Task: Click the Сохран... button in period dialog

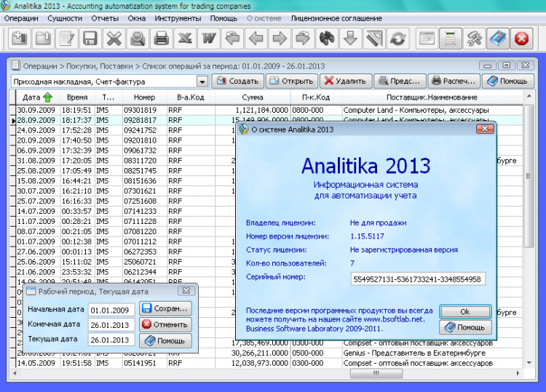Action: pos(165,308)
